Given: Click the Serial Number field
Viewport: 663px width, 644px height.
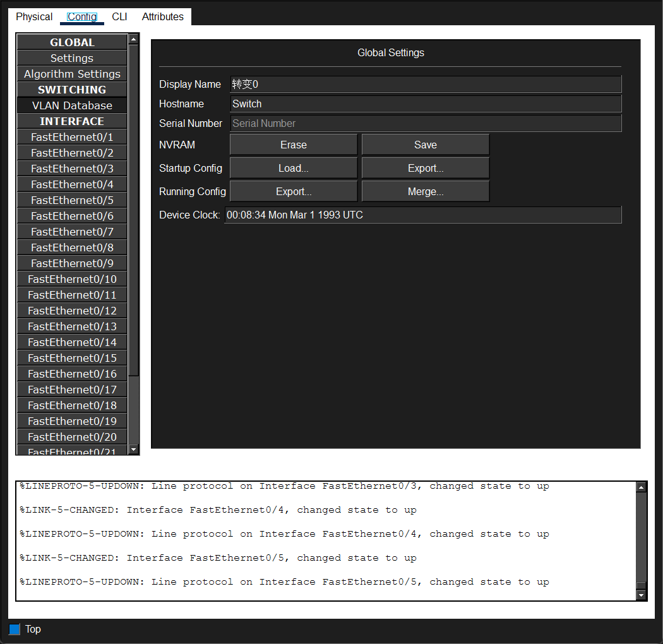Looking at the screenshot, I should click(x=426, y=123).
